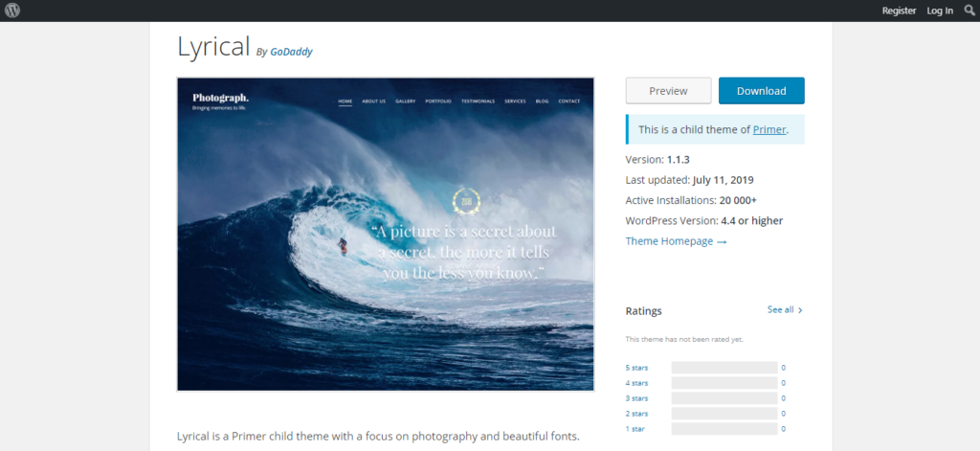Viewport: 980px width, 451px height.
Task: Click 'This theme has not been rated yet' text
Action: coord(684,339)
